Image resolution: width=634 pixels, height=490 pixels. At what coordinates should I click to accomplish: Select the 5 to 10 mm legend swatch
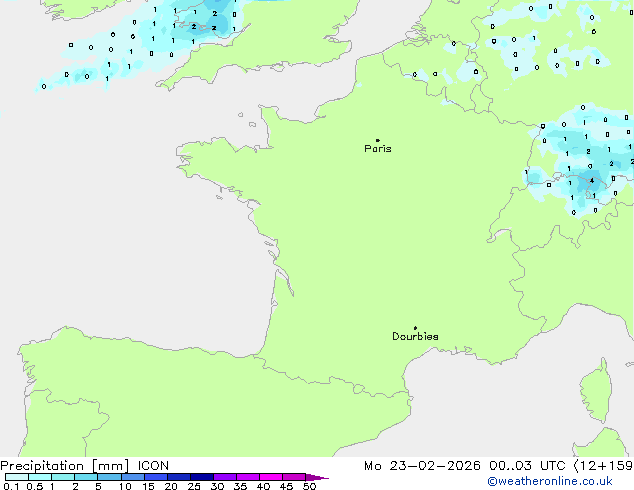(110, 477)
